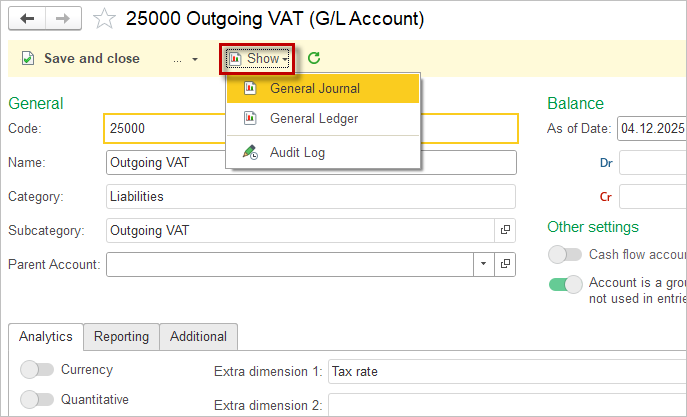Screen dimensions: 687x417
Task: Click into the Name field
Action: (x=310, y=163)
